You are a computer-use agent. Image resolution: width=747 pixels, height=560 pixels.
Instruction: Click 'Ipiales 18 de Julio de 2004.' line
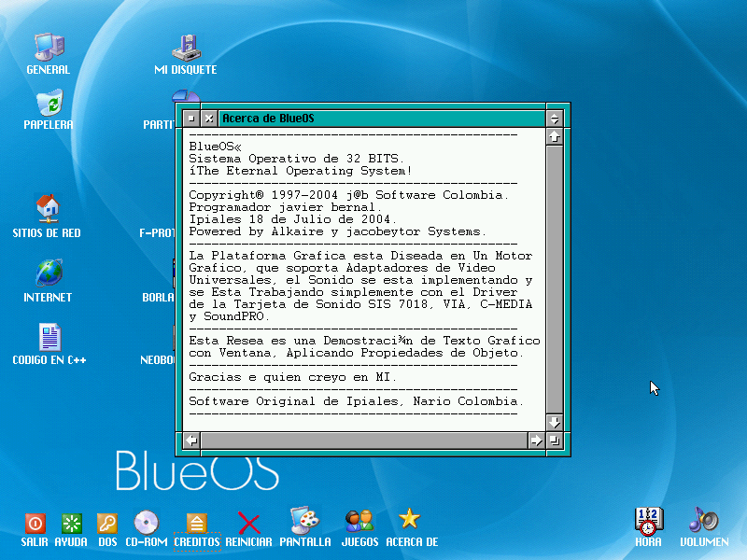point(292,219)
